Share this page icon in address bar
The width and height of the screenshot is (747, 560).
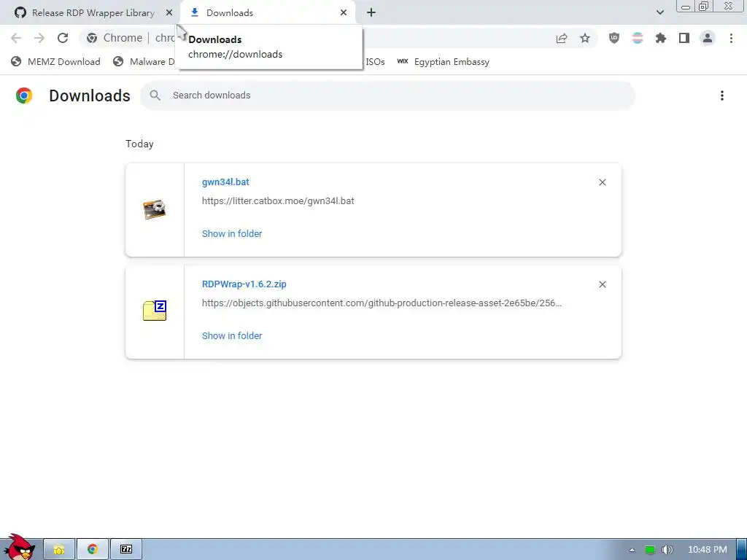tap(562, 38)
